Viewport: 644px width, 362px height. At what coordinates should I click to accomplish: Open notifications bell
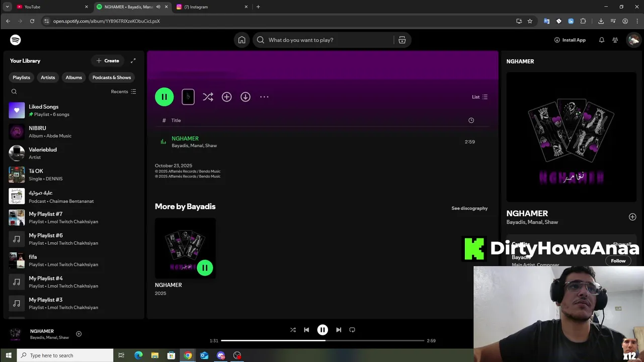pyautogui.click(x=602, y=40)
